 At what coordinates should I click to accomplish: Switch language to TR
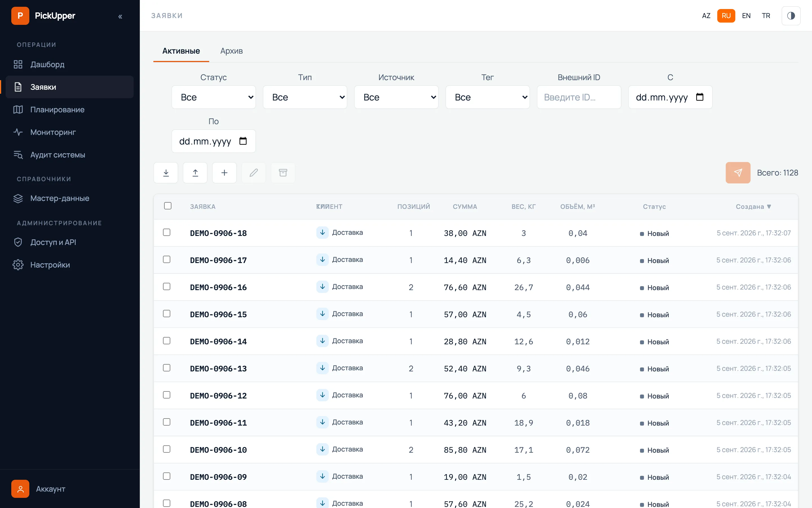coord(766,16)
